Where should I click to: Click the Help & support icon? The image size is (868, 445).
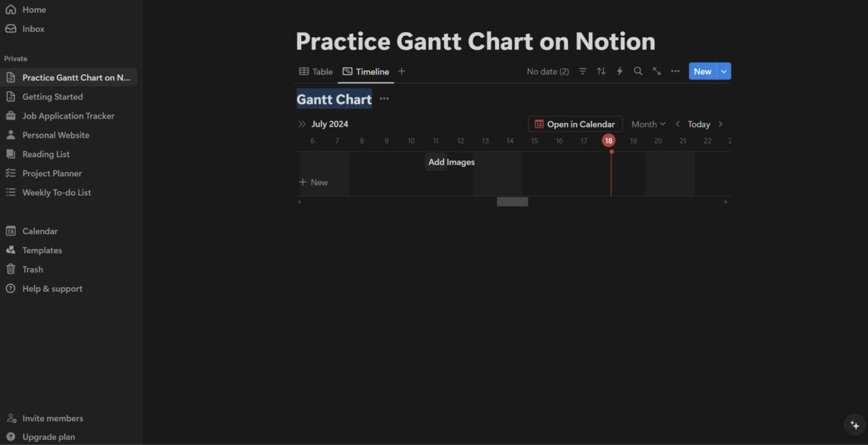11,288
